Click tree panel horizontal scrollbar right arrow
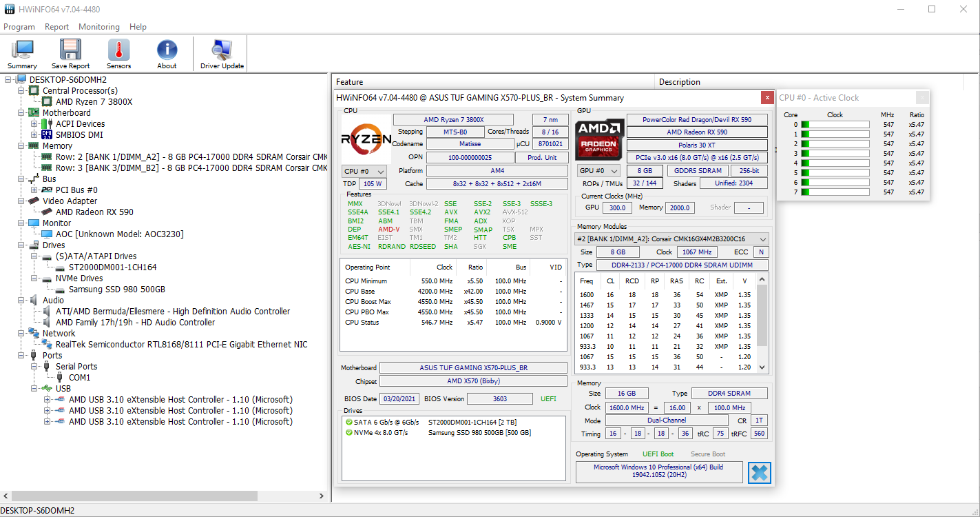Image resolution: width=980 pixels, height=517 pixels. click(322, 496)
